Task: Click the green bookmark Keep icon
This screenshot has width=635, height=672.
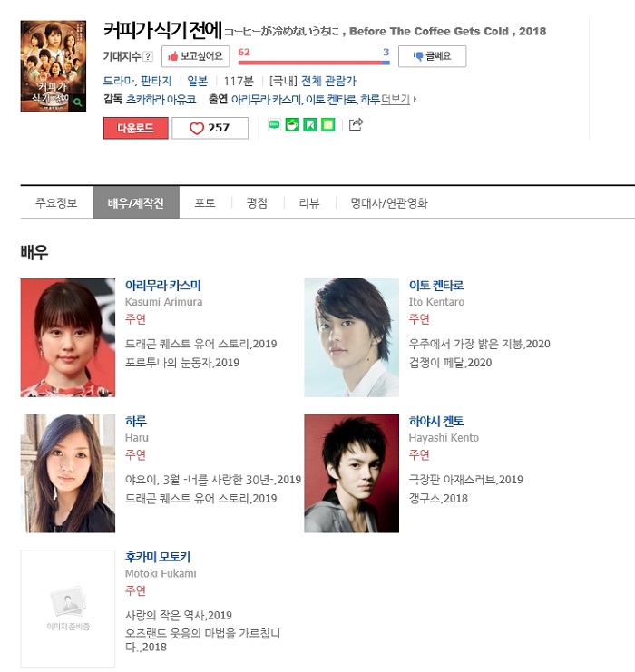Action: point(310,125)
